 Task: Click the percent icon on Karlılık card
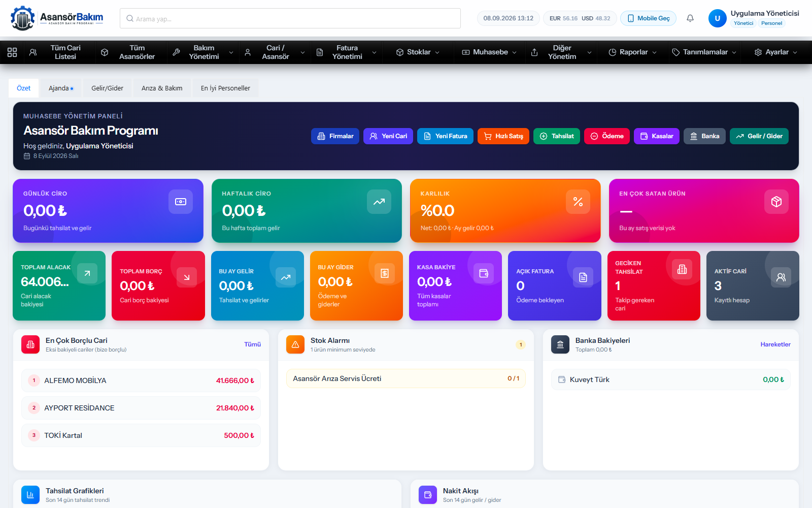click(578, 202)
